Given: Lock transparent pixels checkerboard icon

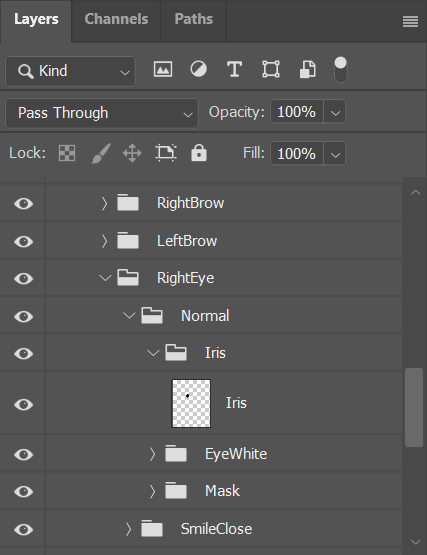Looking at the screenshot, I should pyautogui.click(x=67, y=153).
